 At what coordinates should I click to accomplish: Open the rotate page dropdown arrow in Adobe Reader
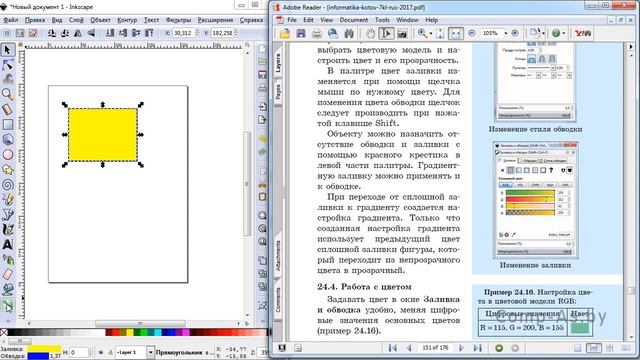coord(543,33)
